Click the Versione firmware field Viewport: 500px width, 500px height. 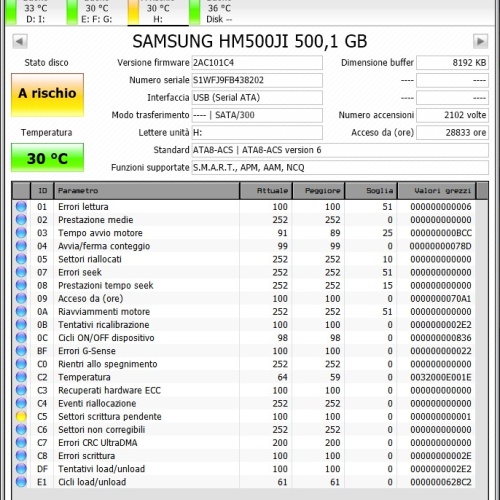(x=257, y=63)
